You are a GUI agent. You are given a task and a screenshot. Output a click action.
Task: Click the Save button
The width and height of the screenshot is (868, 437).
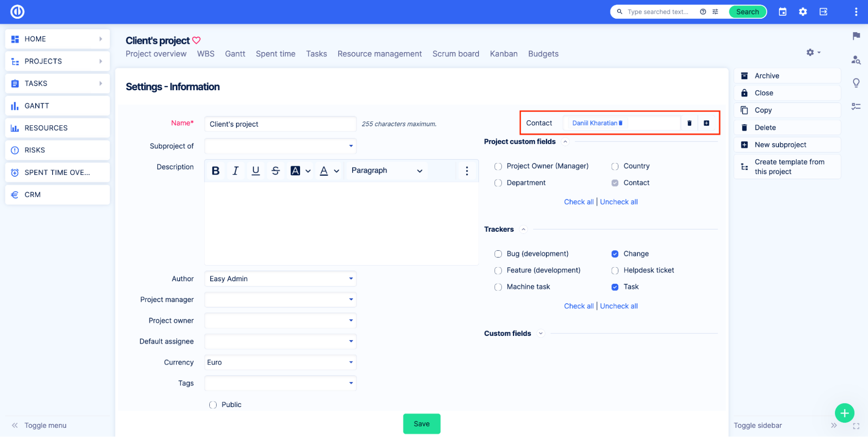(x=421, y=424)
